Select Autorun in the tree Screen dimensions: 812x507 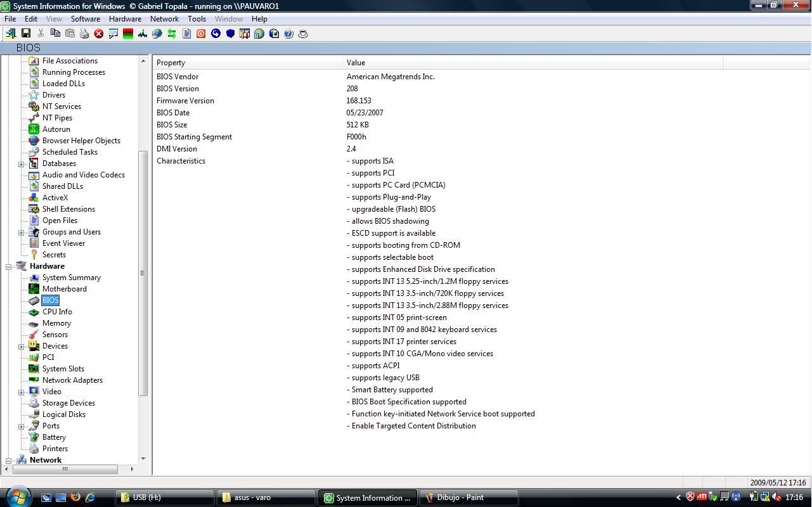pos(56,129)
